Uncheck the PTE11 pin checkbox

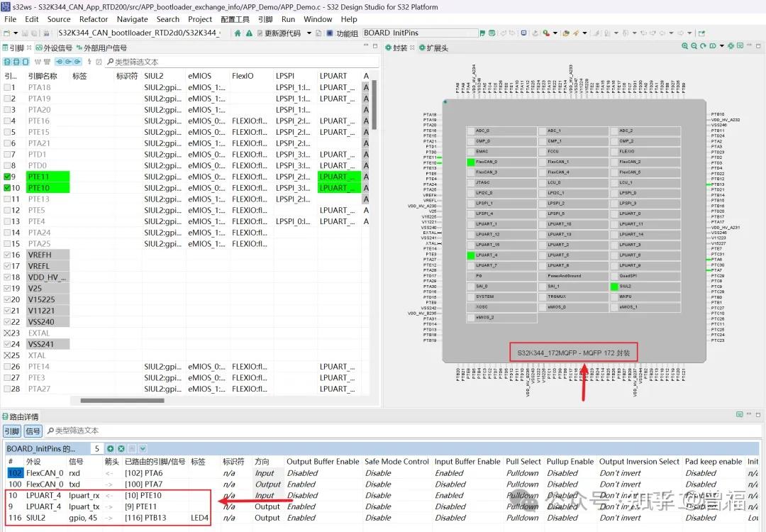point(8,177)
